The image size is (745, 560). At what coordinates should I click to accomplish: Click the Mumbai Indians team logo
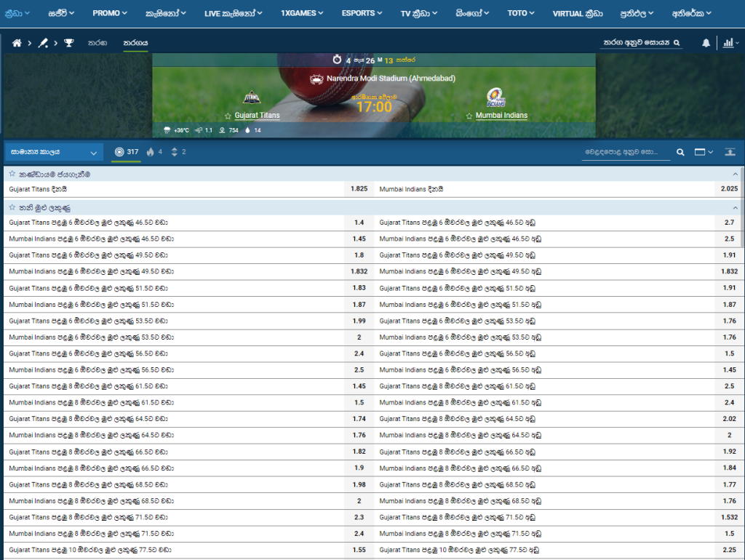[495, 97]
